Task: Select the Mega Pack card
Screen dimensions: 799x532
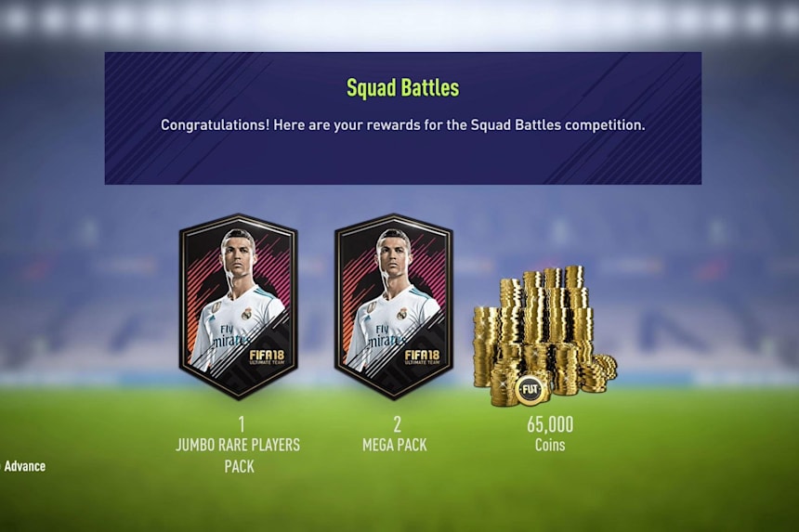Action: (x=394, y=306)
